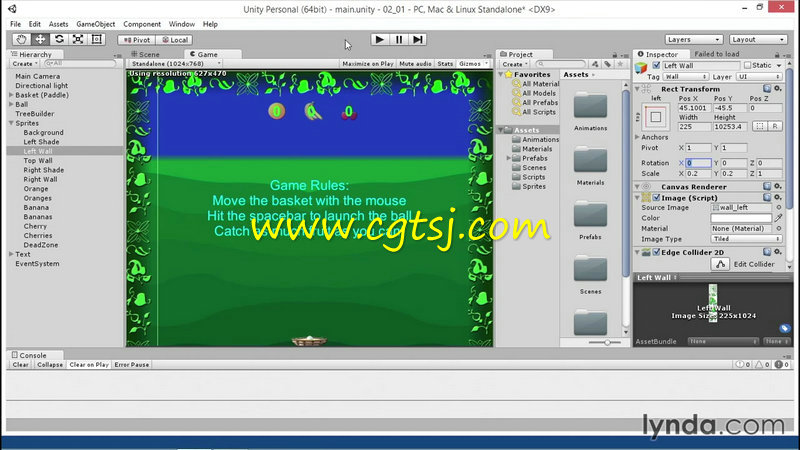Toggle raw edit mode R button
This screenshot has width=800, height=450.
775,126
